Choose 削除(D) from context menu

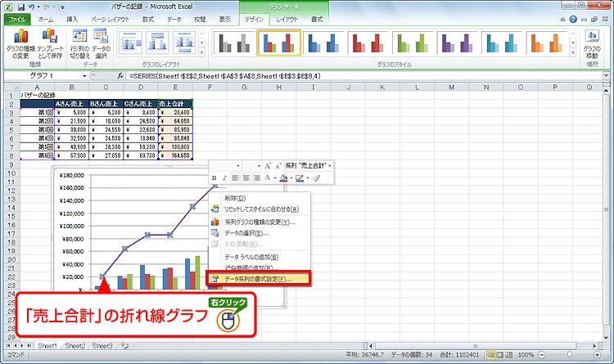(260, 199)
